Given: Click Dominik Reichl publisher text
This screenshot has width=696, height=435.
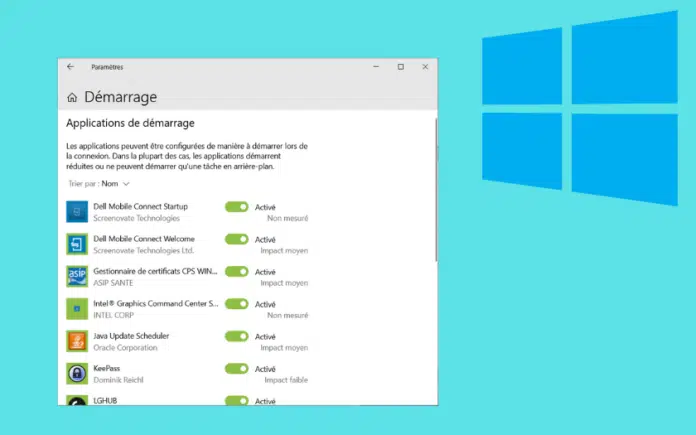Looking at the screenshot, I should point(118,380).
